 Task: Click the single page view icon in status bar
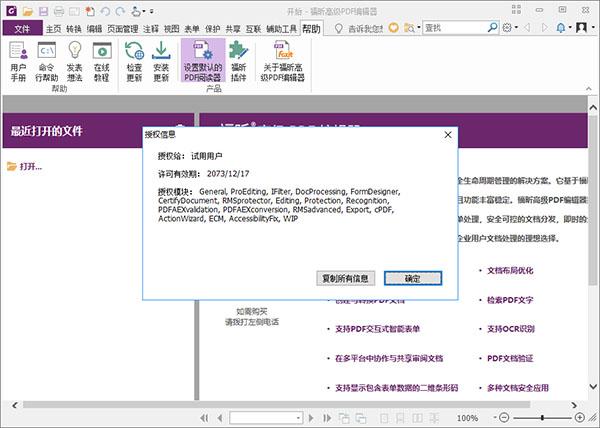pos(385,418)
